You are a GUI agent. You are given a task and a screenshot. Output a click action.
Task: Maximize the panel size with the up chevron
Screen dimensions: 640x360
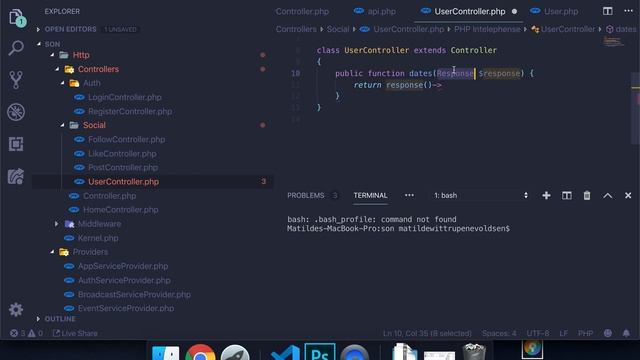click(607, 196)
